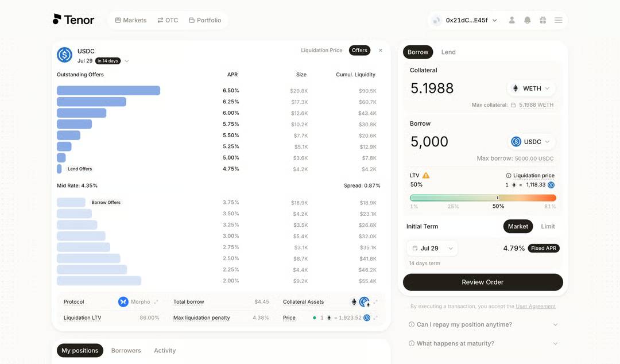Screen dimensions: 620x364
Task: Select the Borrow mode toggle
Action: coord(418,52)
